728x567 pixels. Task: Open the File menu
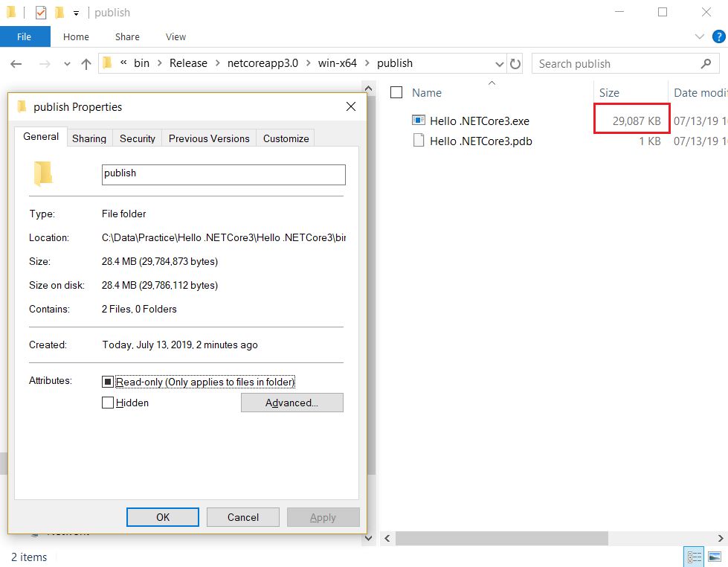pos(25,36)
